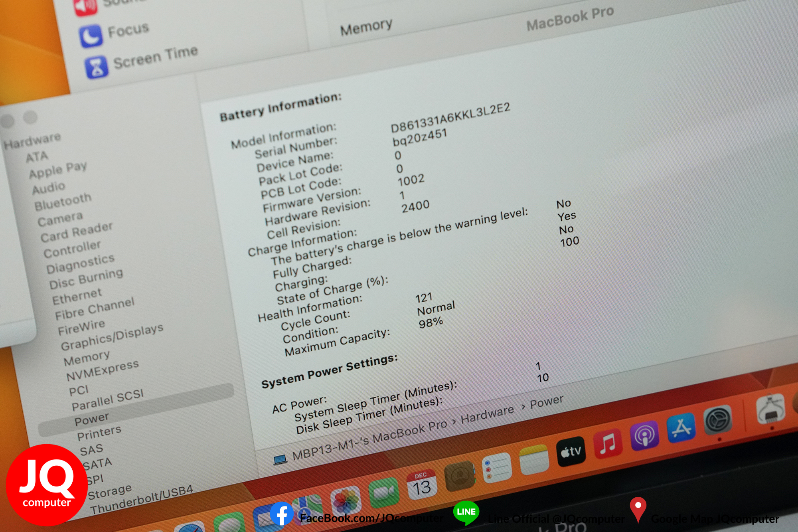Select Apple Pay in the Hardware list

[58, 170]
